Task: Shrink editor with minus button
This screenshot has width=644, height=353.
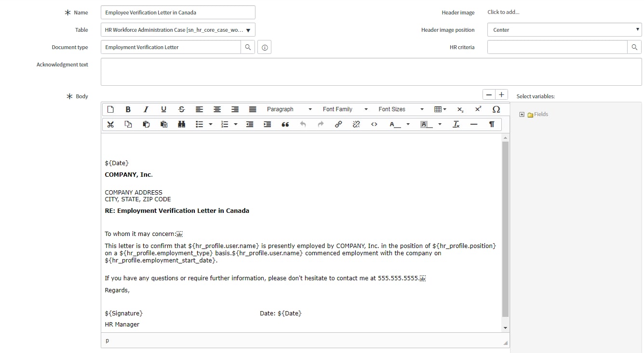Action: point(489,95)
